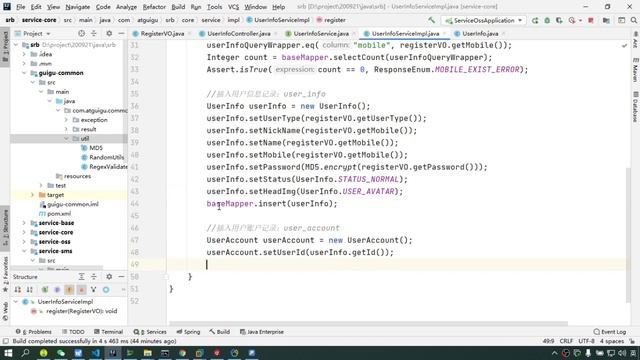Image resolution: width=640 pixels, height=360 pixels.
Task: Expand the .idea folder
Action: coord(24,54)
